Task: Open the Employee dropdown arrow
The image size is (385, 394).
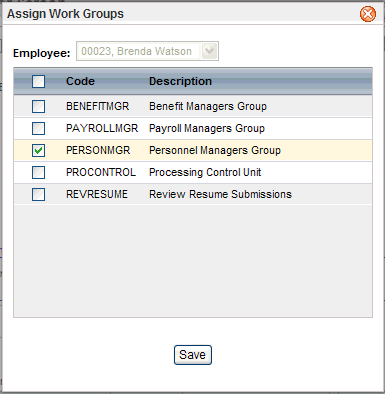Action: (210, 51)
